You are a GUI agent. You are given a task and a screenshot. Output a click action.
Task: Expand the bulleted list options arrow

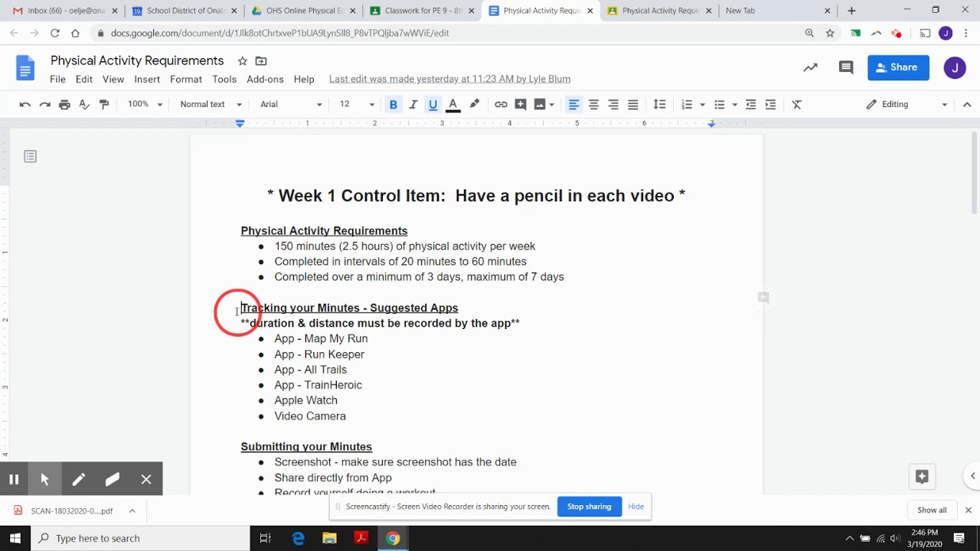click(734, 104)
